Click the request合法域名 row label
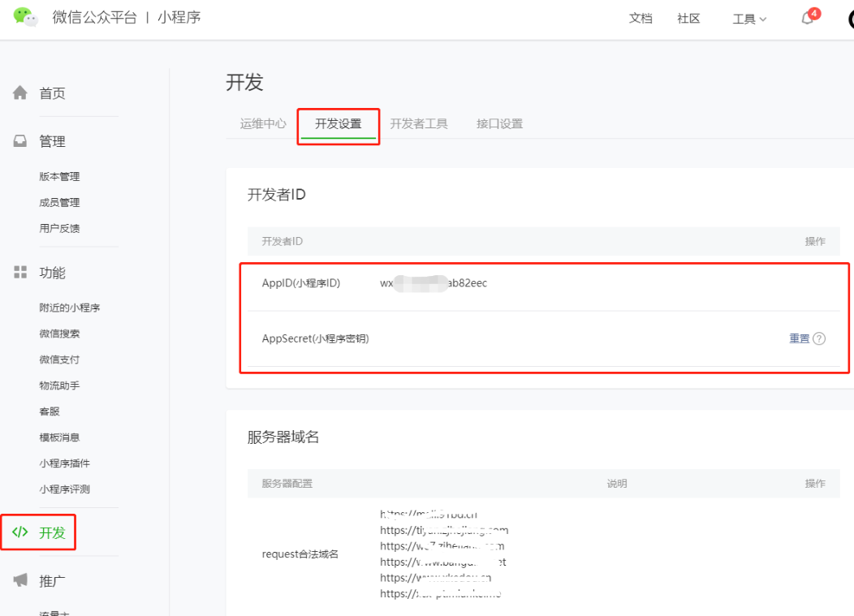 [300, 554]
